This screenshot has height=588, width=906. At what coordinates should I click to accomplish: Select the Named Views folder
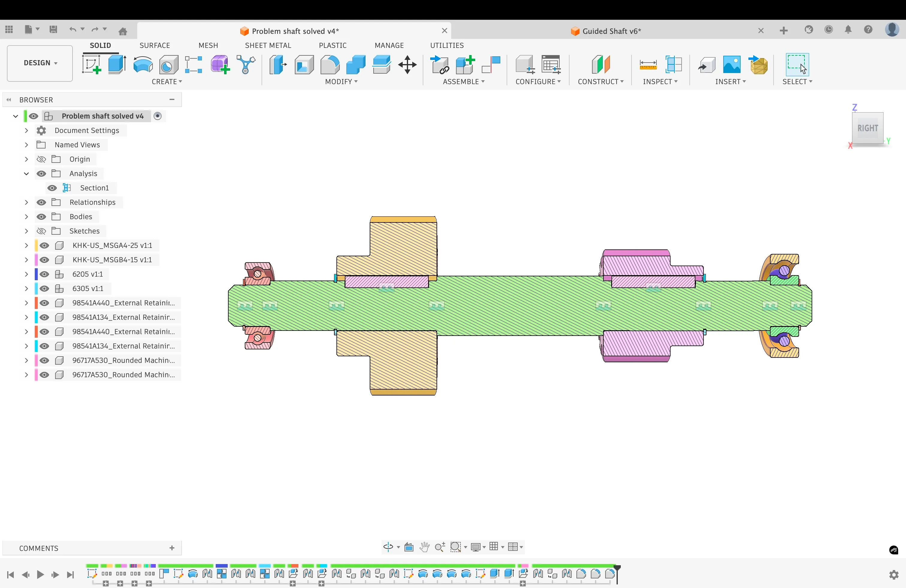[x=77, y=145]
